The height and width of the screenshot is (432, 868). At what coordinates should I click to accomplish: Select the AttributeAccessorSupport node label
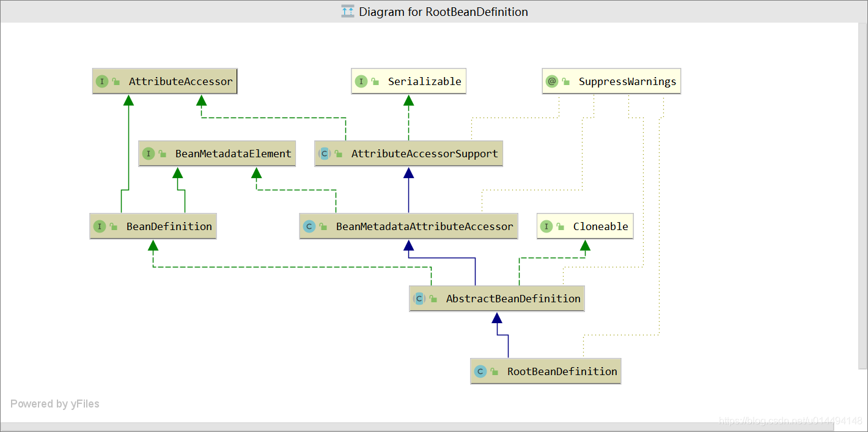[425, 154]
